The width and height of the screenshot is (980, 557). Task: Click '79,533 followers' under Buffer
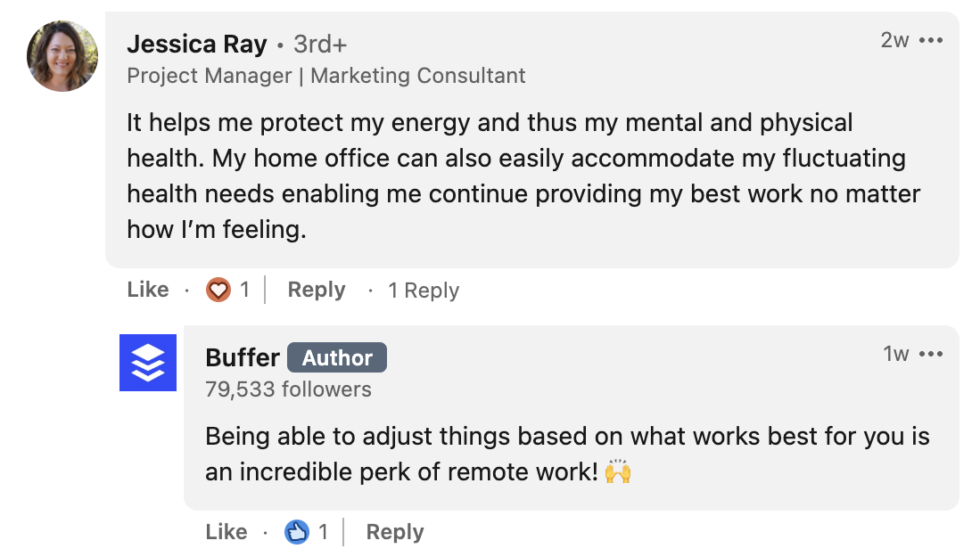[287, 389]
